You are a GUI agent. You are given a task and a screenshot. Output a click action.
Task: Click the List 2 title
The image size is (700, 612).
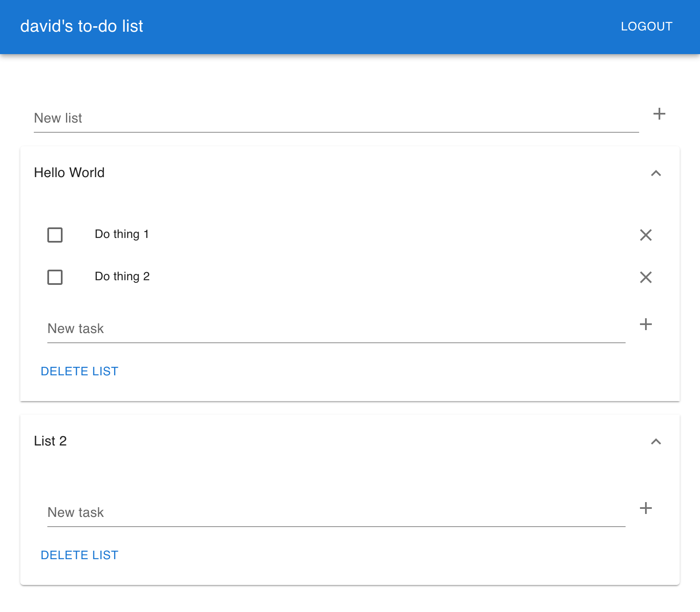[50, 441]
